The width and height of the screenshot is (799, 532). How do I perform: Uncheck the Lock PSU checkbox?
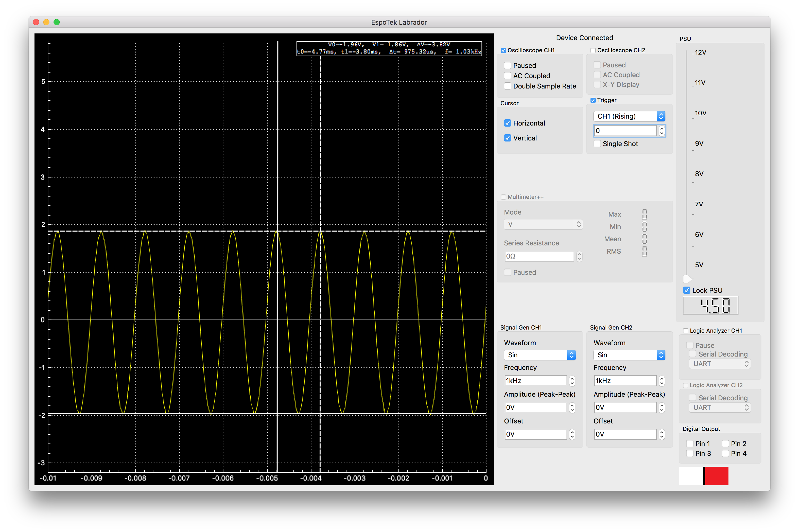click(687, 290)
